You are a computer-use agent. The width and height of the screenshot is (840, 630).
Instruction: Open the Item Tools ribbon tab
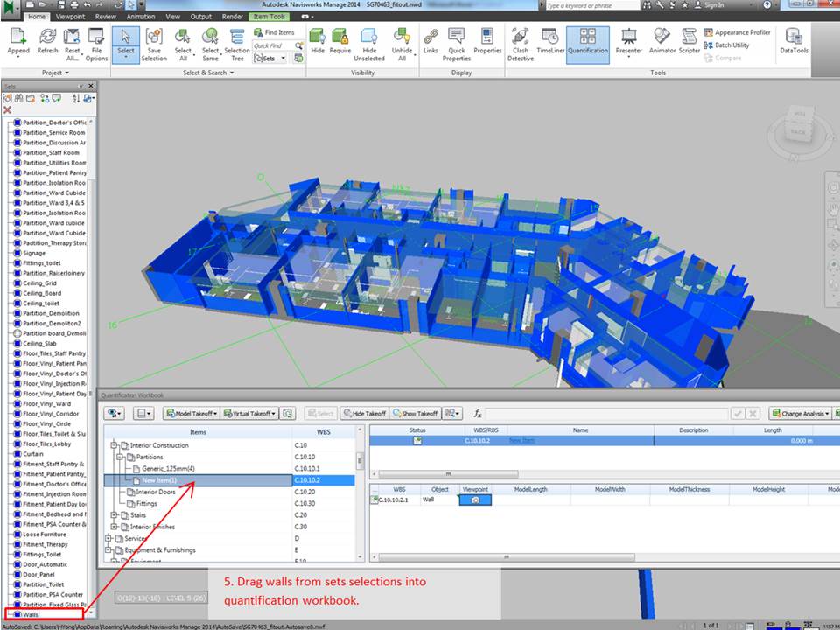click(269, 17)
